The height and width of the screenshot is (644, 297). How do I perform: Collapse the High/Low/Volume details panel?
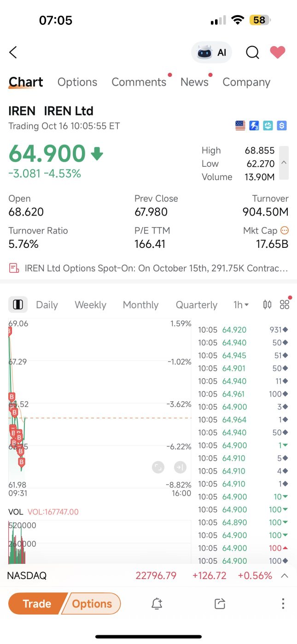tap(284, 163)
